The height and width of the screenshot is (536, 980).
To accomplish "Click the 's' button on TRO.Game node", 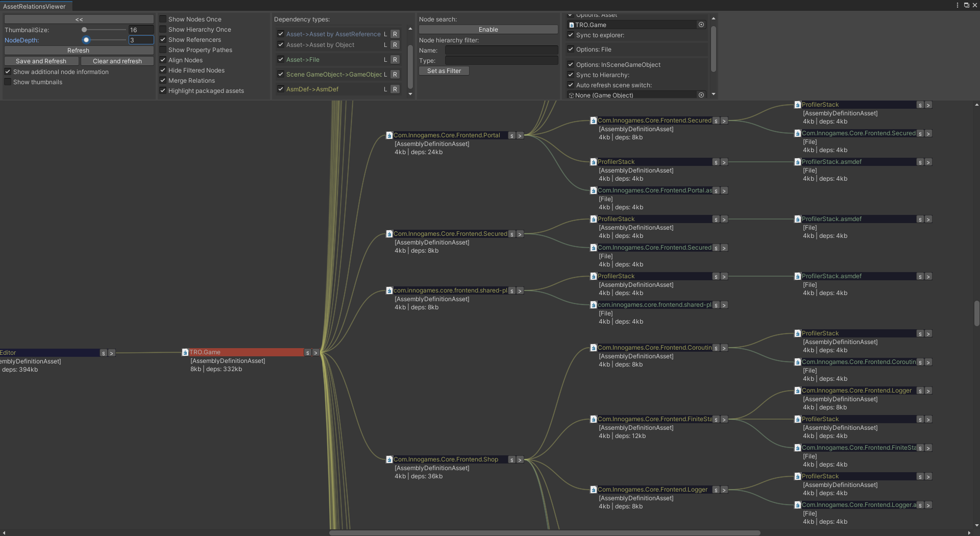I will click(308, 353).
